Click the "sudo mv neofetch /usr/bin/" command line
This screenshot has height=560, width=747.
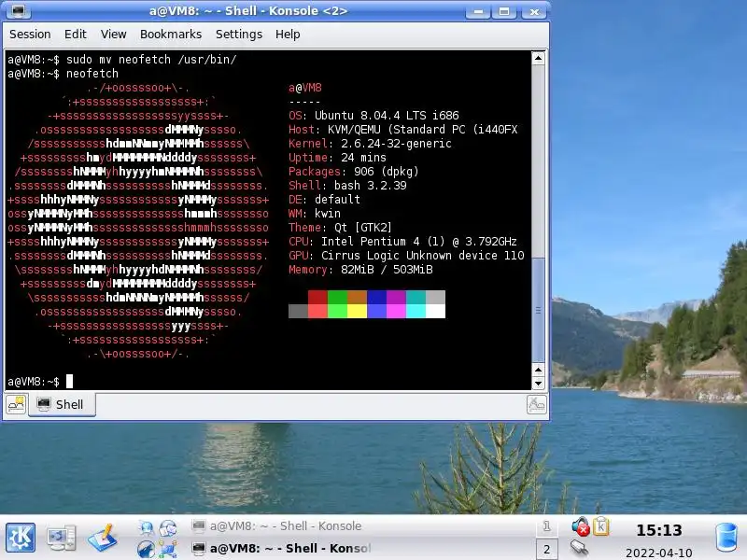tap(151, 60)
